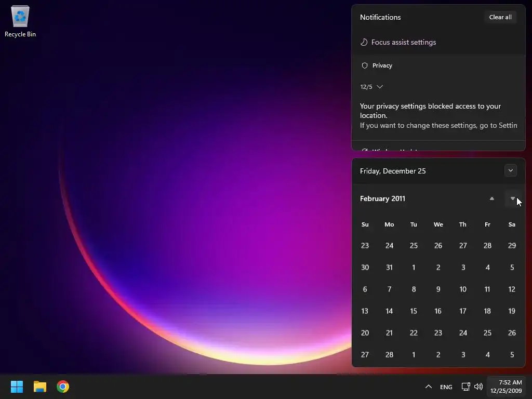Select February 28 in the calendar
This screenshot has width=532, height=399.
(389, 354)
